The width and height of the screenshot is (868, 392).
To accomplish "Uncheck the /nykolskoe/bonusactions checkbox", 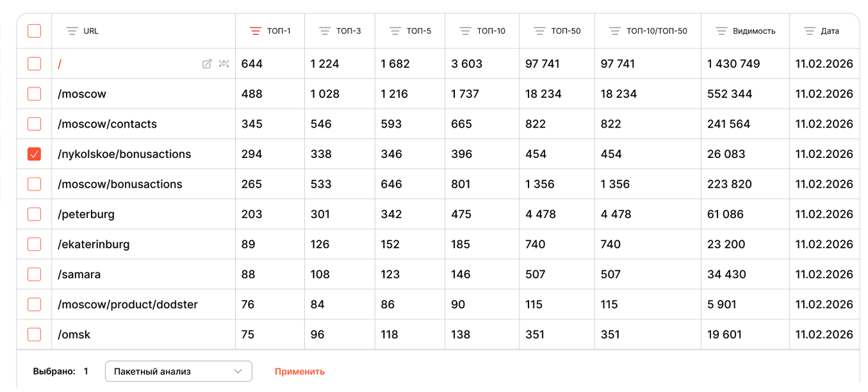I will [x=34, y=154].
